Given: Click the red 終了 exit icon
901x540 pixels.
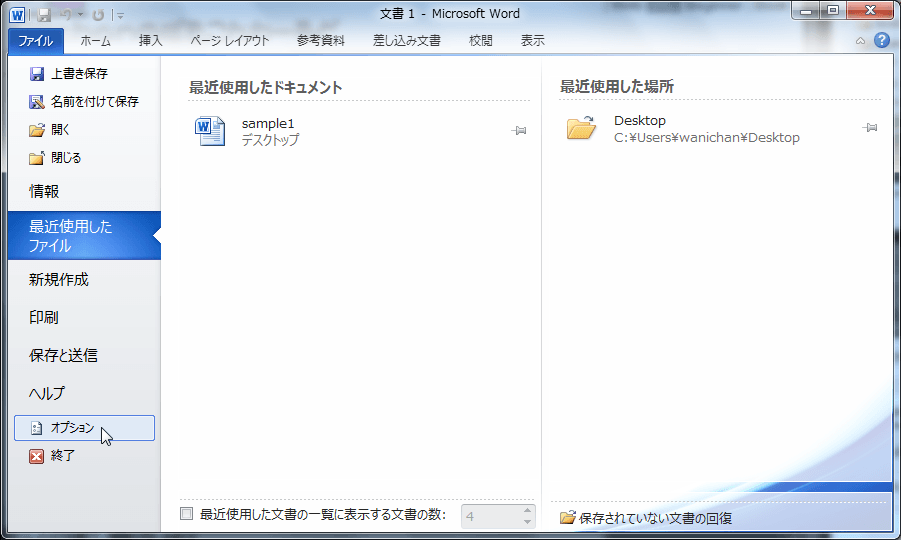Looking at the screenshot, I should pyautogui.click(x=36, y=456).
